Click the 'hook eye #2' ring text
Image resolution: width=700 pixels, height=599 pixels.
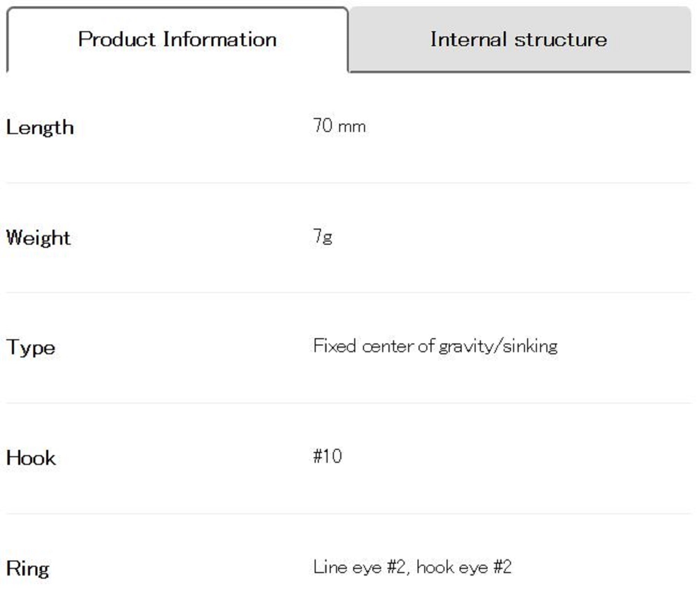click(x=464, y=567)
